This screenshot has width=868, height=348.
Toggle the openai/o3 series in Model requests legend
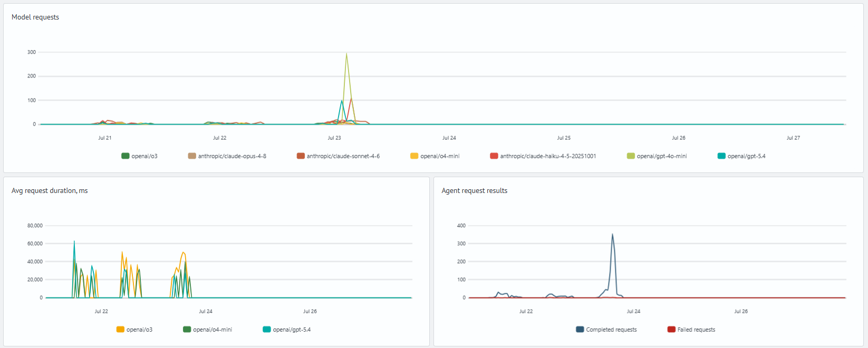(140, 156)
